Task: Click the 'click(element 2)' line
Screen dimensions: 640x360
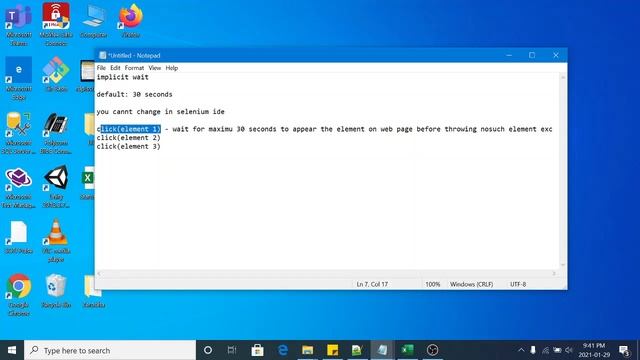Action: [129, 138]
